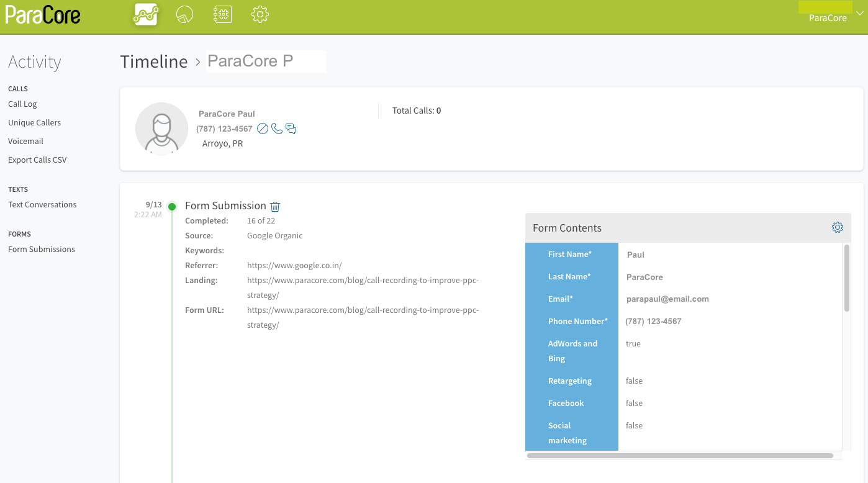Screen dimensions: 868x483
Task: Click the Activity sidebar heading
Action: coord(34,62)
